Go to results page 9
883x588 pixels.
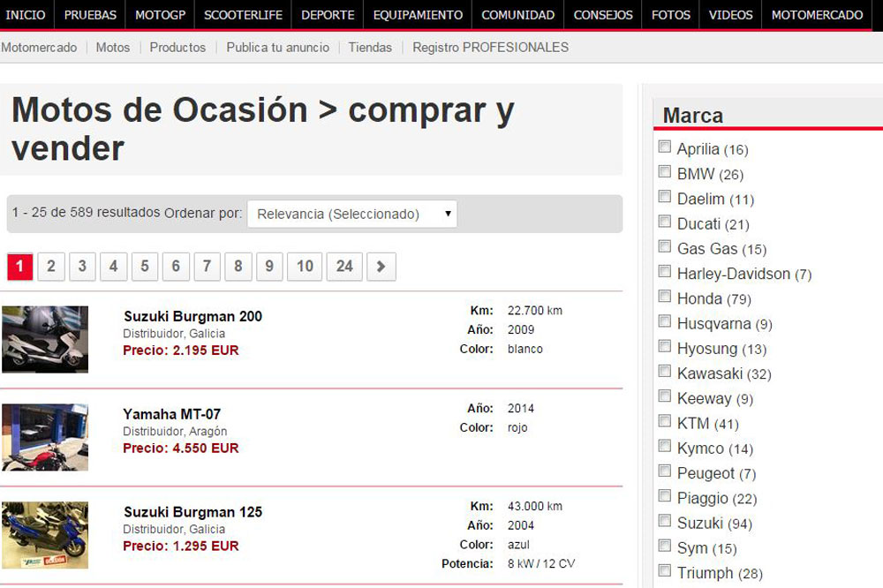coord(269,267)
